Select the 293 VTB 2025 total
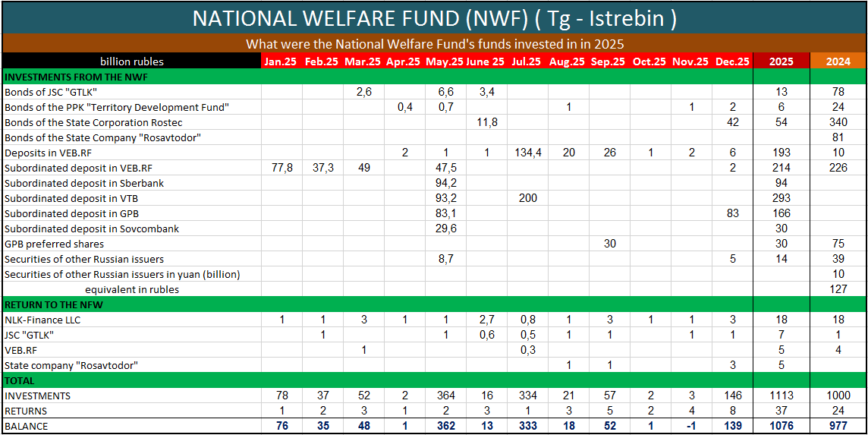868x435 pixels. [782, 198]
